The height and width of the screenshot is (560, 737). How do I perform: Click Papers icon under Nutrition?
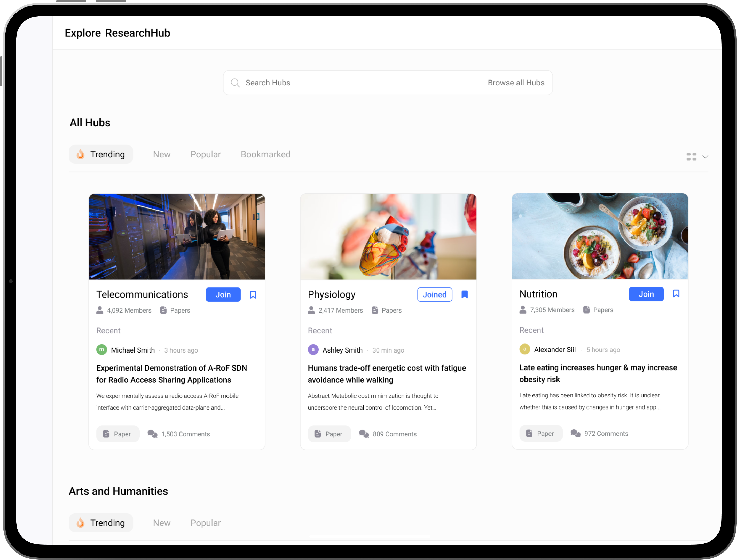[x=586, y=310]
